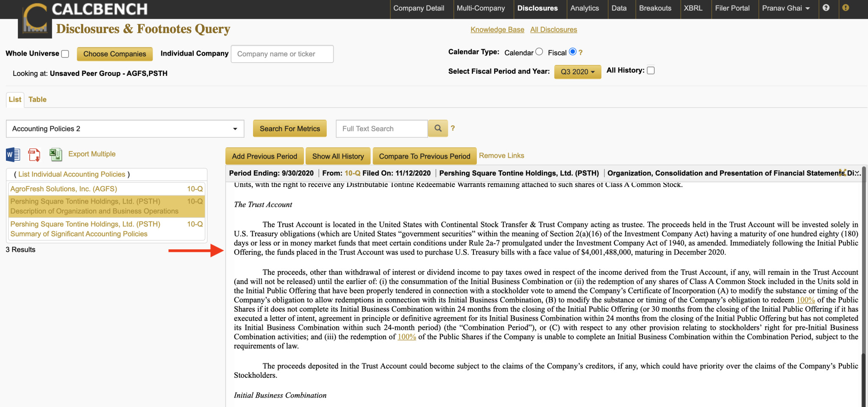Switch to the Table tab
The height and width of the screenshot is (407, 868).
pyautogui.click(x=37, y=100)
